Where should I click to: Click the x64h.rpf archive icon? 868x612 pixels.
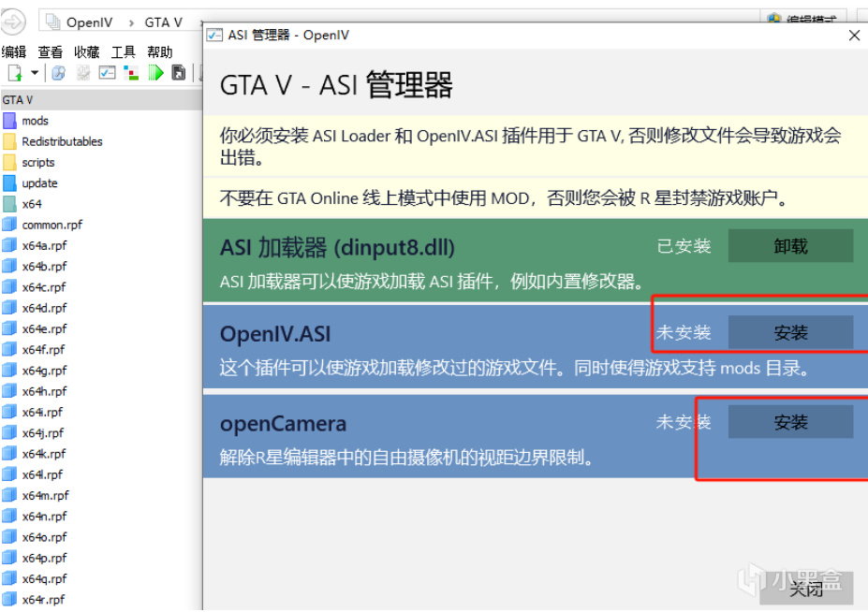coord(9,391)
